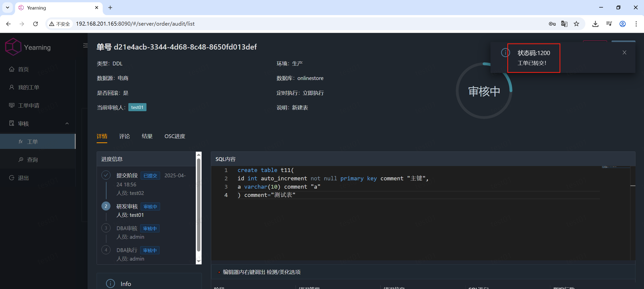The height and width of the screenshot is (289, 644).
Task: Click the bookmark star in the address bar
Action: [x=576, y=24]
